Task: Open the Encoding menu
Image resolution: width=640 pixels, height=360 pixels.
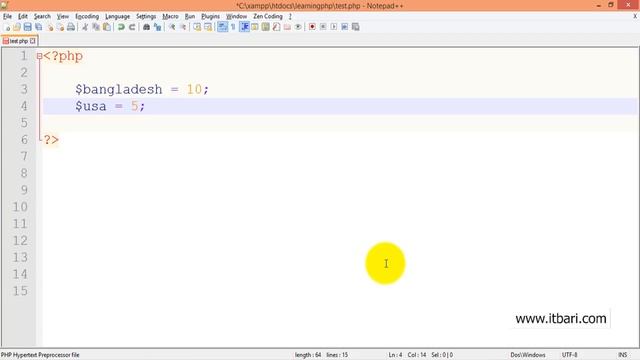Action: click(87, 16)
